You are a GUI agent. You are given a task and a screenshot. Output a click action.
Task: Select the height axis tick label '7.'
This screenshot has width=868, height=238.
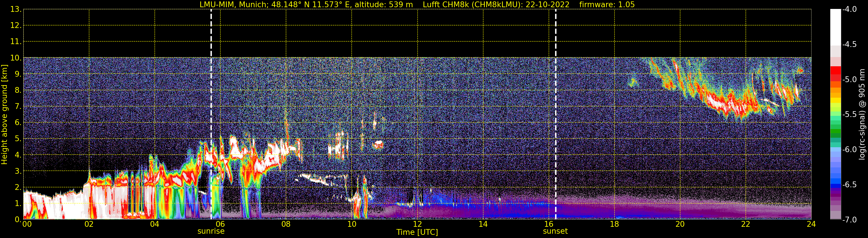point(18,107)
